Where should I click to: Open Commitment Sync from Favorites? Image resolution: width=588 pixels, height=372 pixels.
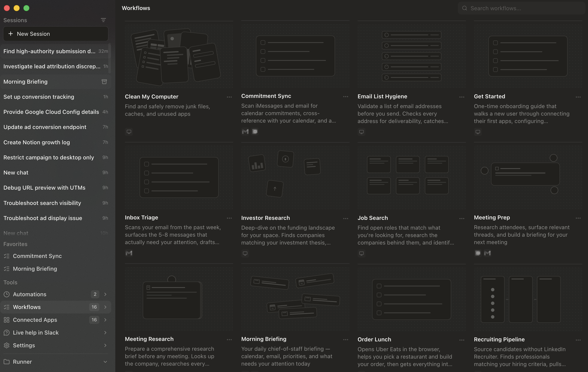tap(37, 256)
